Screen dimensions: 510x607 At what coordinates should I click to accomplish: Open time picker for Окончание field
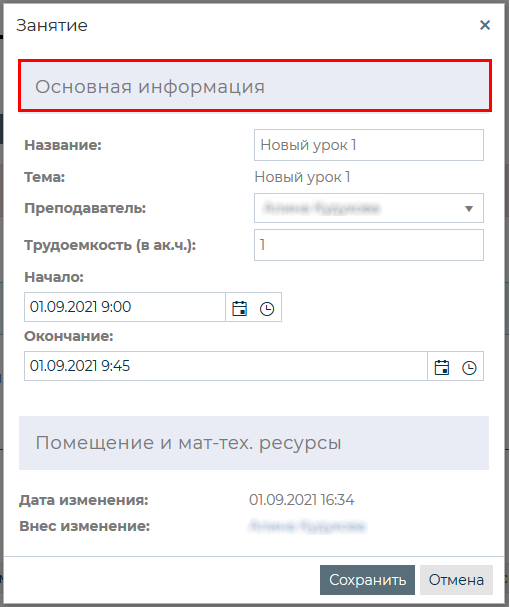point(469,367)
